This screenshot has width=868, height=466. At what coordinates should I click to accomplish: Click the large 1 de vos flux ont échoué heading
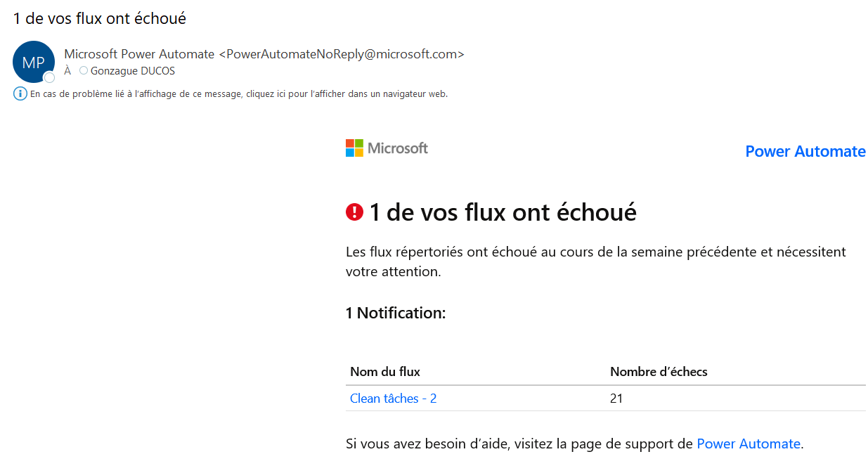pos(503,212)
